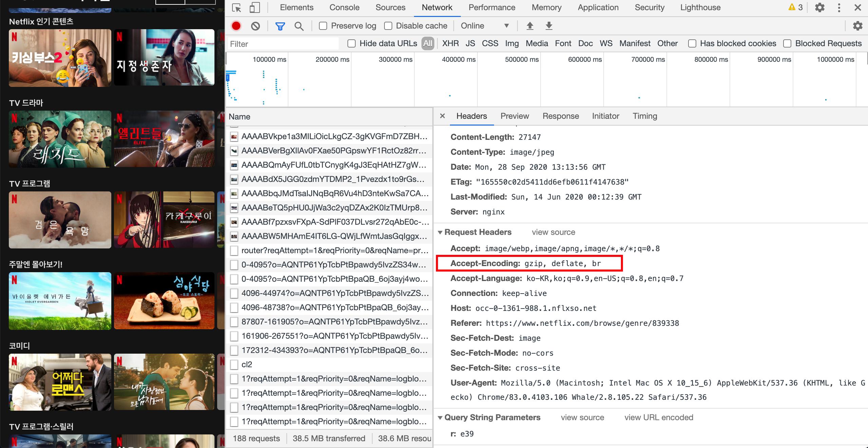Click the Export HAR download arrow
868x448 pixels.
coord(549,26)
